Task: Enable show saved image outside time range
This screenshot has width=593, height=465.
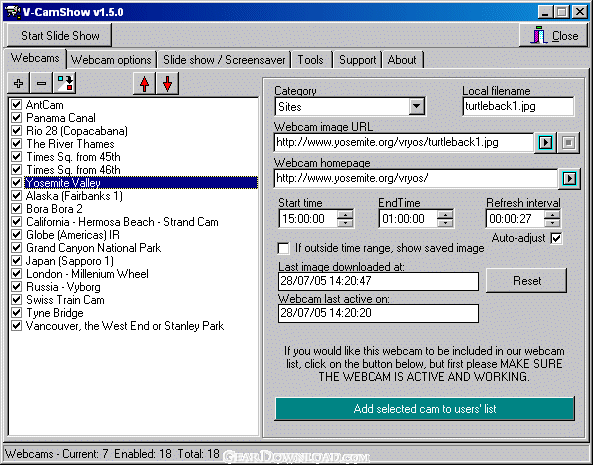Action: [284, 248]
